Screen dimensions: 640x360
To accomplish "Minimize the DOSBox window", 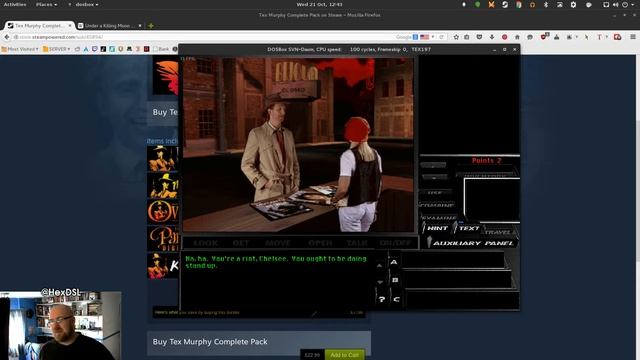I will (x=494, y=49).
